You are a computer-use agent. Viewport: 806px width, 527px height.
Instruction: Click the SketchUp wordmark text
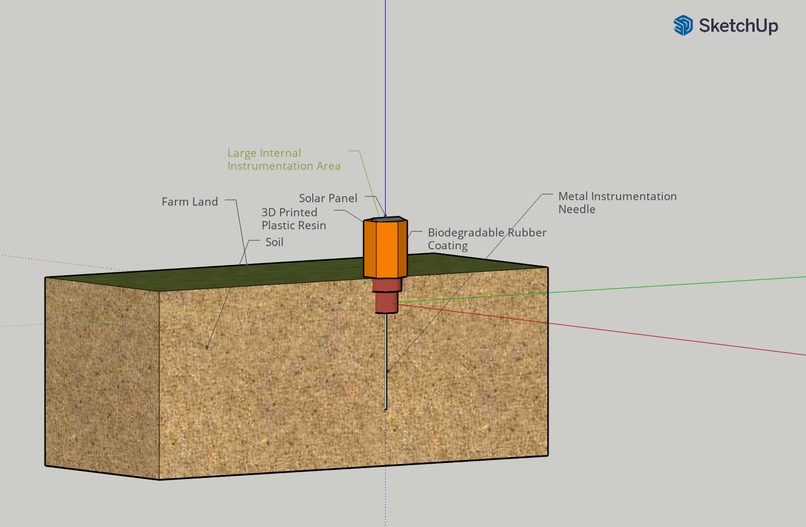pyautogui.click(x=738, y=26)
